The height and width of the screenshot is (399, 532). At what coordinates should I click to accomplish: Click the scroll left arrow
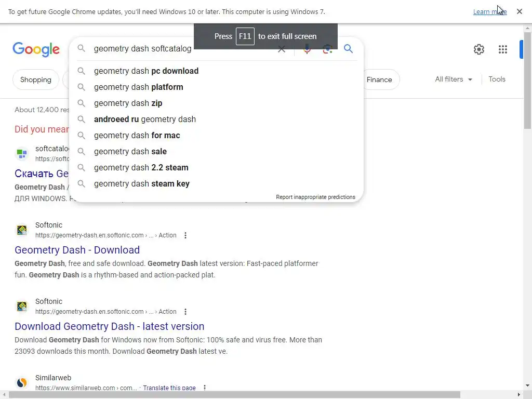pos(4,395)
